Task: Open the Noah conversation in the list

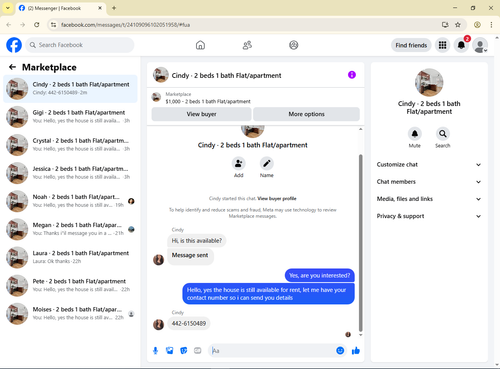Action: pos(70,201)
